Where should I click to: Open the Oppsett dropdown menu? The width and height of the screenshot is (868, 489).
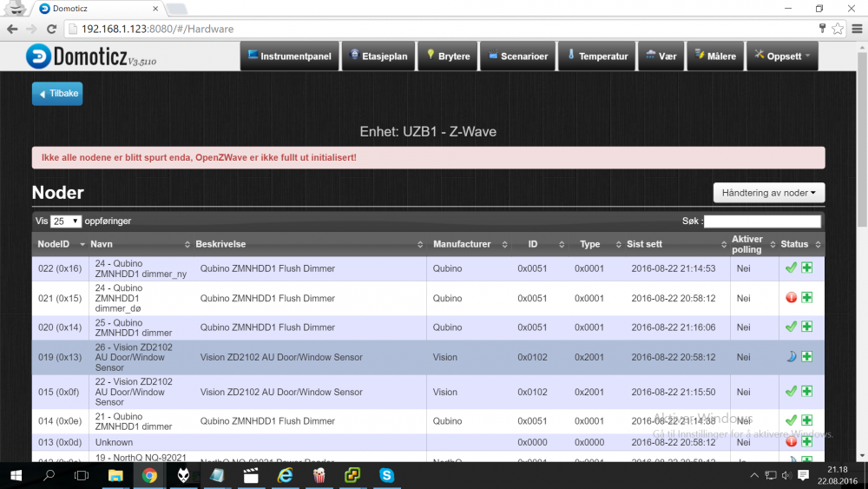coord(782,56)
